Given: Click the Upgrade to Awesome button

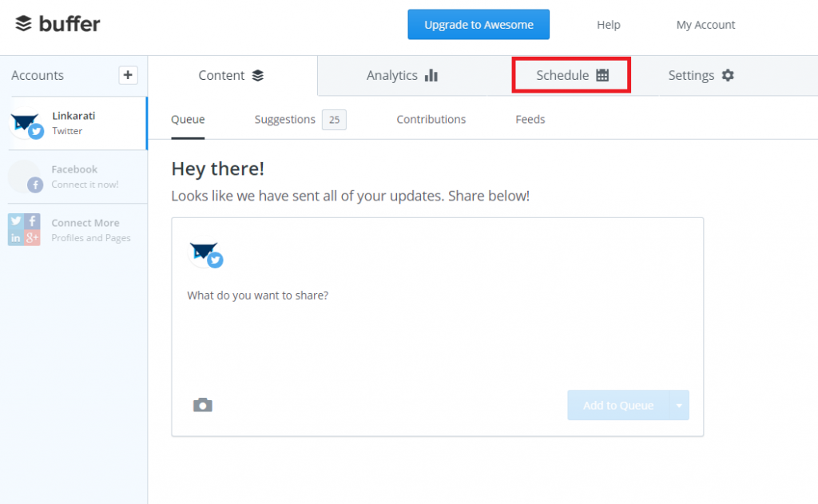Looking at the screenshot, I should [x=478, y=25].
